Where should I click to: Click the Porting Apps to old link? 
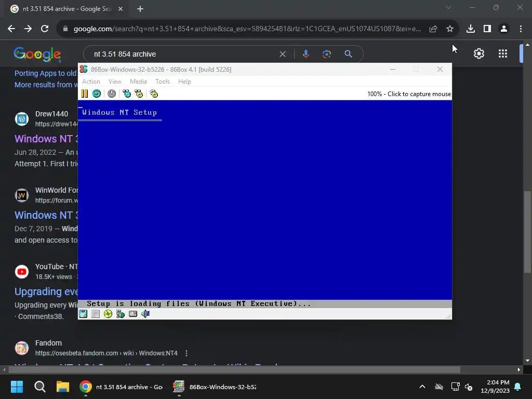(x=46, y=73)
